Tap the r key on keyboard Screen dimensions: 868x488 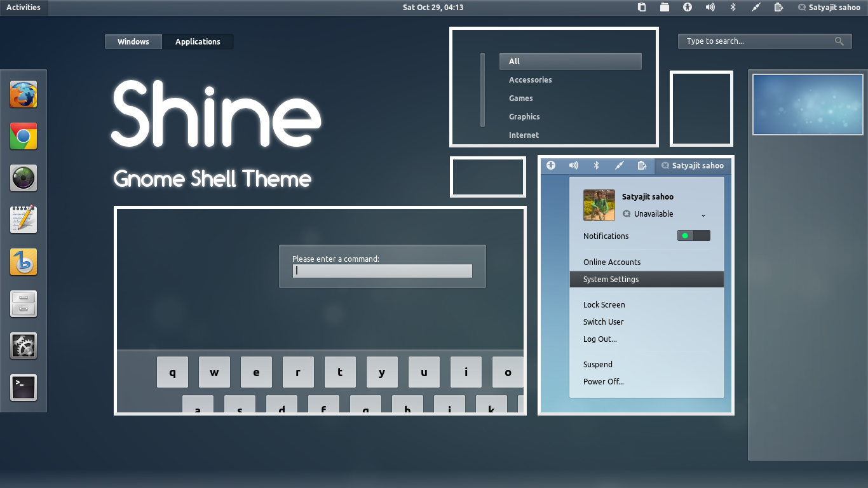[299, 372]
